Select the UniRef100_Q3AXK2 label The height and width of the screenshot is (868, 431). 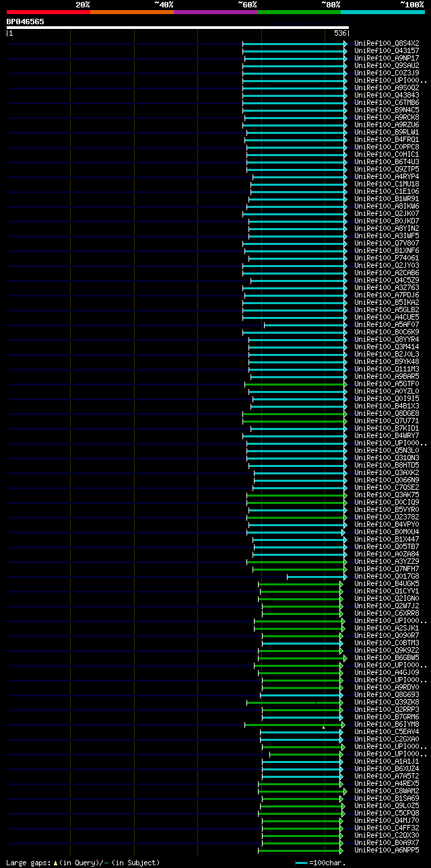tap(387, 472)
